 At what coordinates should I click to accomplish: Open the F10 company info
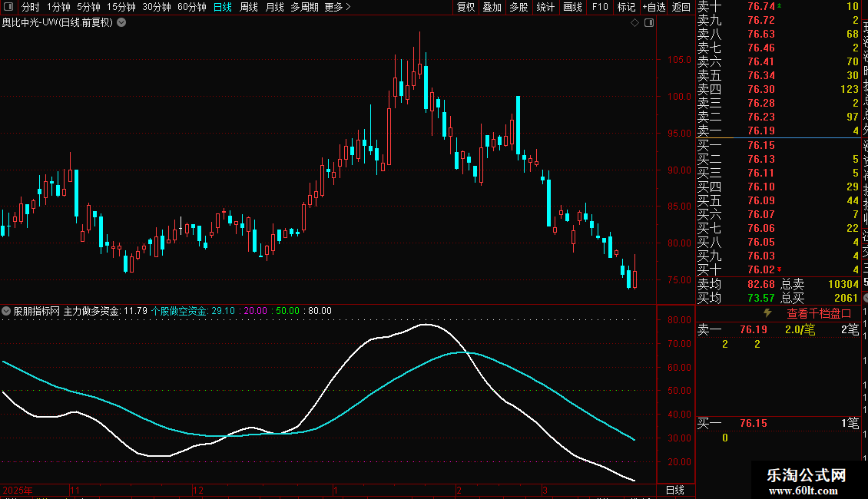600,7
